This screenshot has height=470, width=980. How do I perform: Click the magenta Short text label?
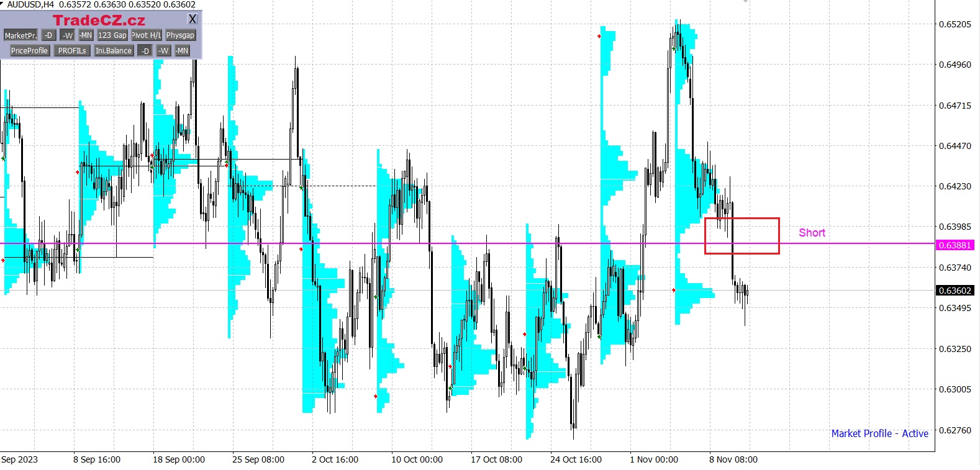(x=812, y=233)
